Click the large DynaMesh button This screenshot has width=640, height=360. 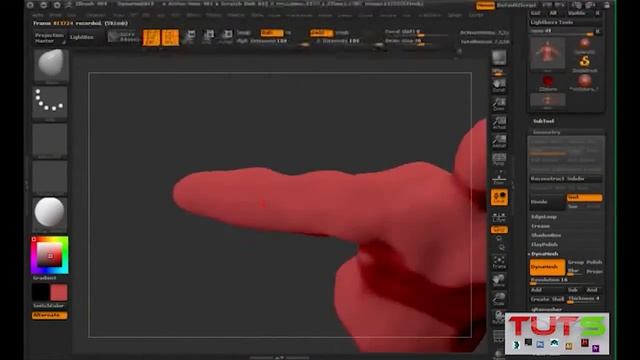[547, 267]
